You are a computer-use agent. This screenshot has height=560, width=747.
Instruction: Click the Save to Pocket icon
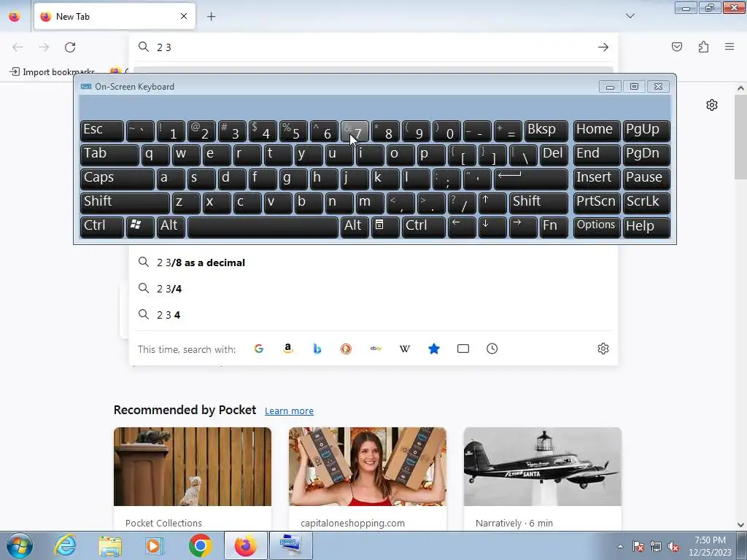pyautogui.click(x=677, y=47)
